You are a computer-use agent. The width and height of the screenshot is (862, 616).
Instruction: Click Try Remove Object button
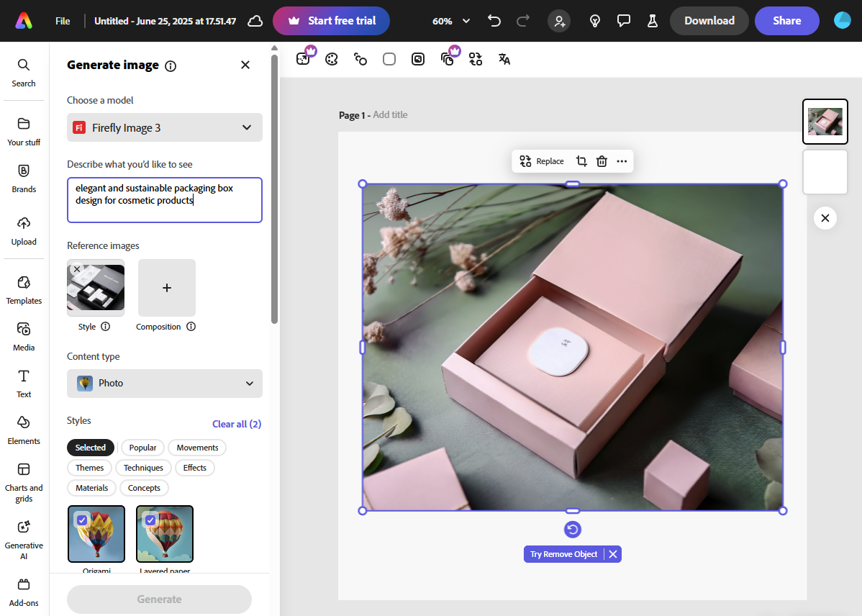[x=562, y=554]
